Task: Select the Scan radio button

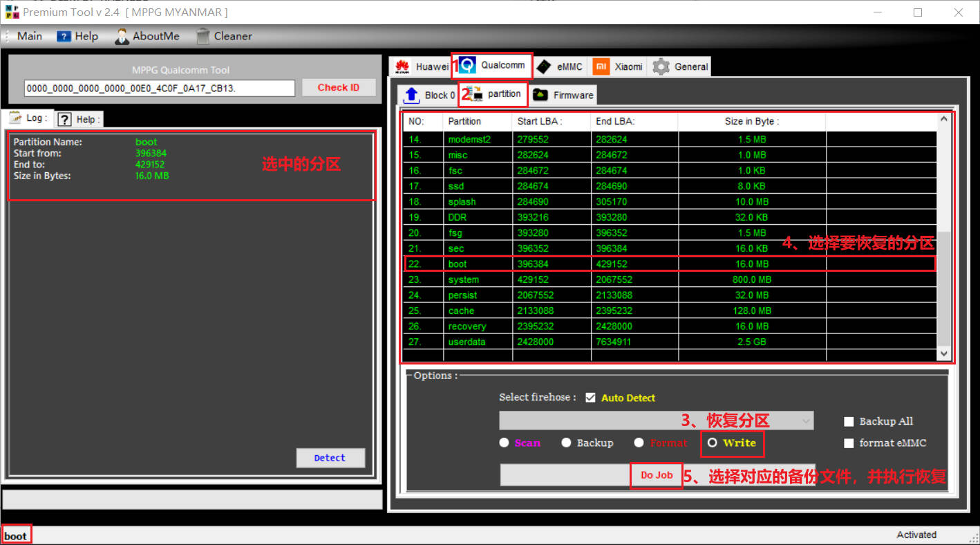Action: coord(505,443)
